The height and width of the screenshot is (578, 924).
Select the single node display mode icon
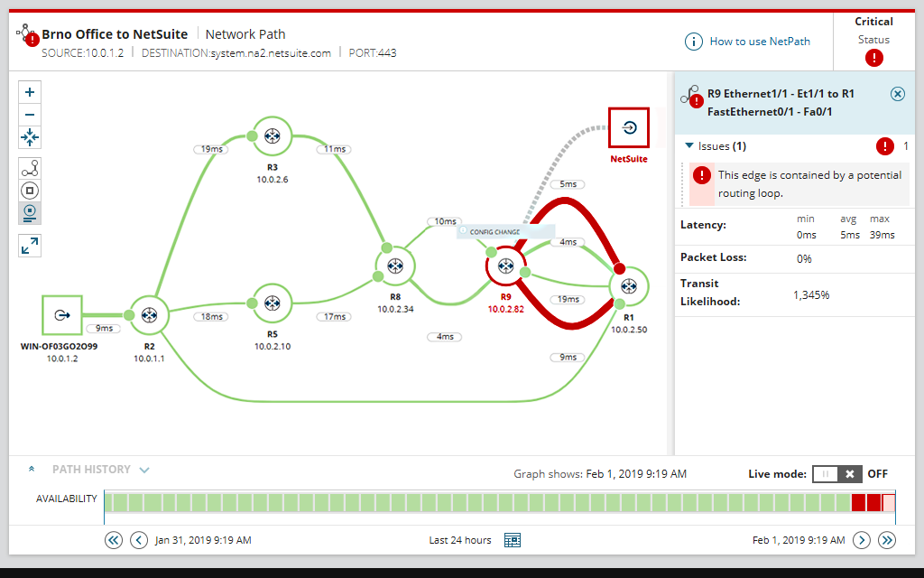tap(30, 191)
